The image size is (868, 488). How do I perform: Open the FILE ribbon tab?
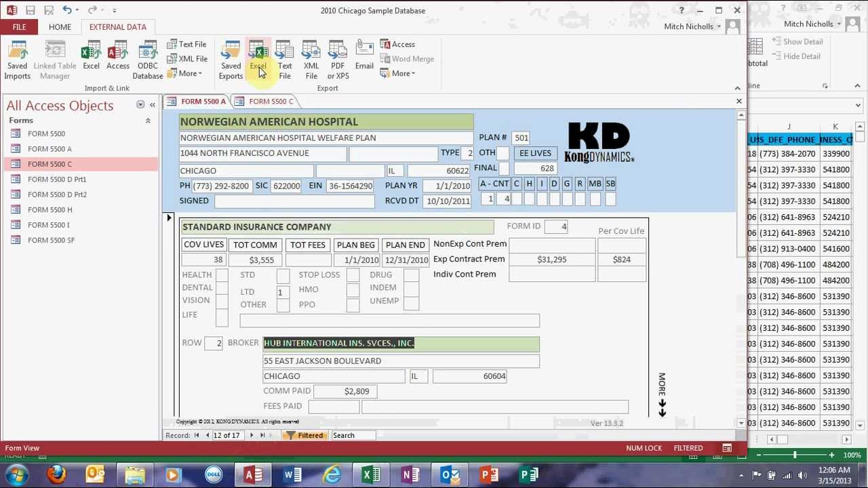(x=18, y=26)
